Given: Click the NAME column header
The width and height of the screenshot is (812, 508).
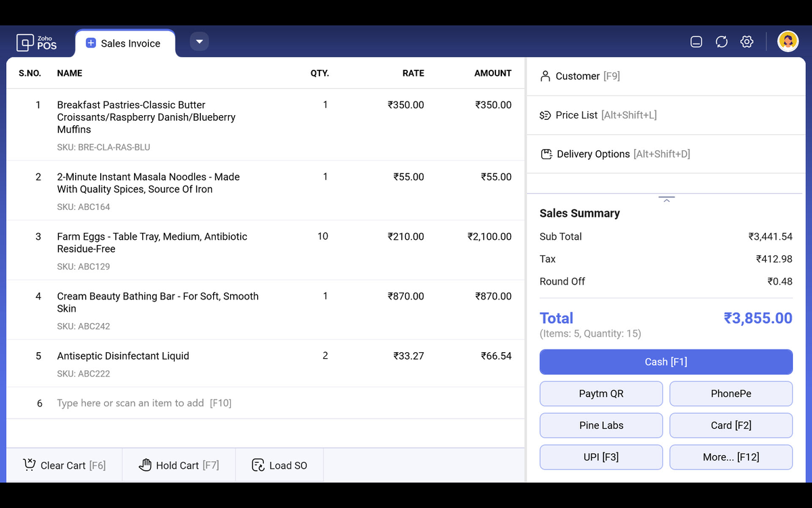Looking at the screenshot, I should pyautogui.click(x=70, y=73).
